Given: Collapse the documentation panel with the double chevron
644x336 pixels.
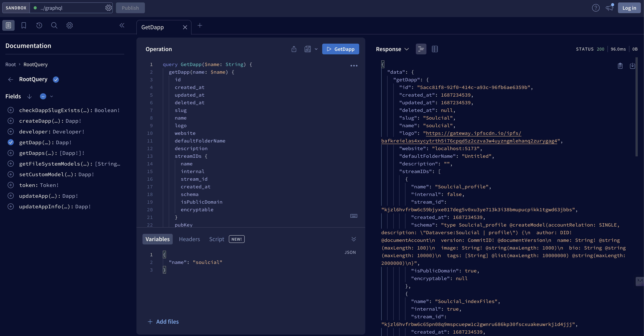Looking at the screenshot, I should click(x=122, y=25).
